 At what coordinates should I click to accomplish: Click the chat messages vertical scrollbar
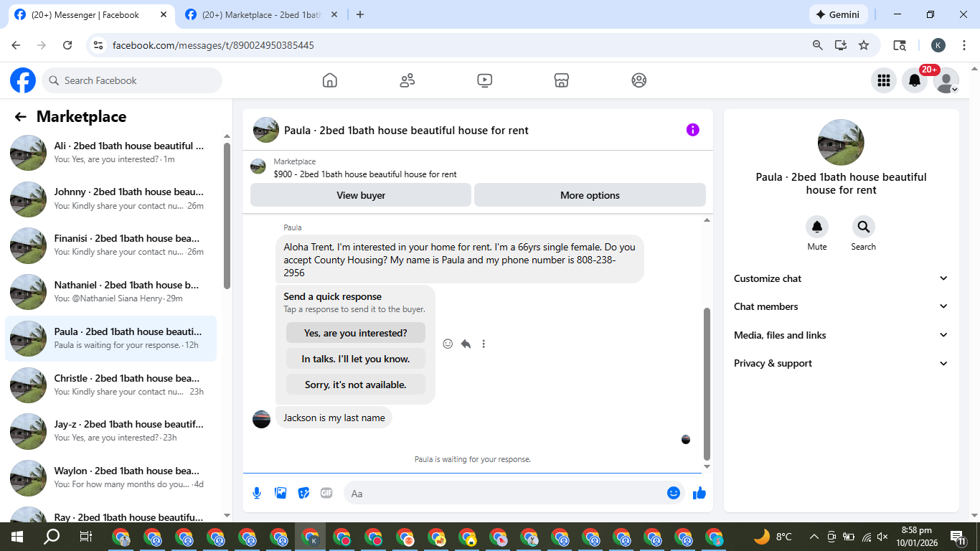click(707, 384)
